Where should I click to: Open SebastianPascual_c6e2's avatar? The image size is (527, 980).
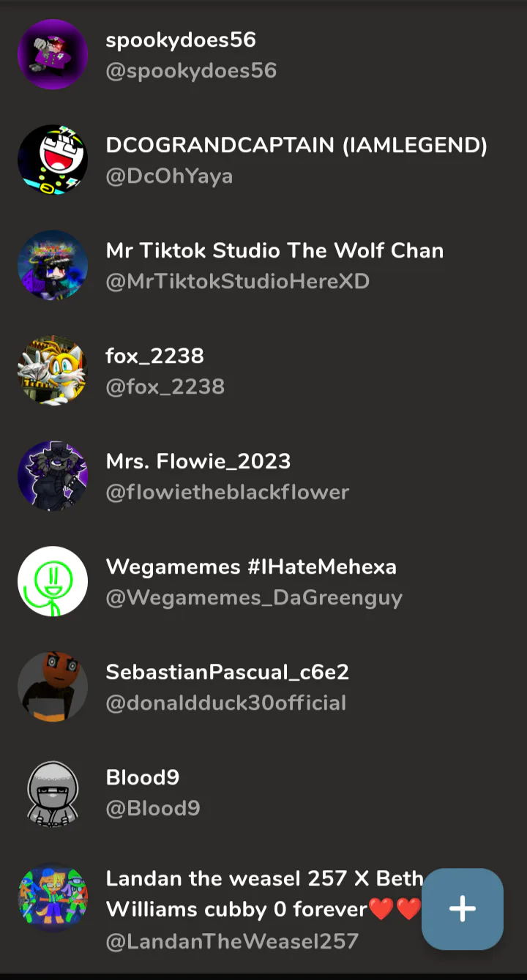tap(53, 687)
